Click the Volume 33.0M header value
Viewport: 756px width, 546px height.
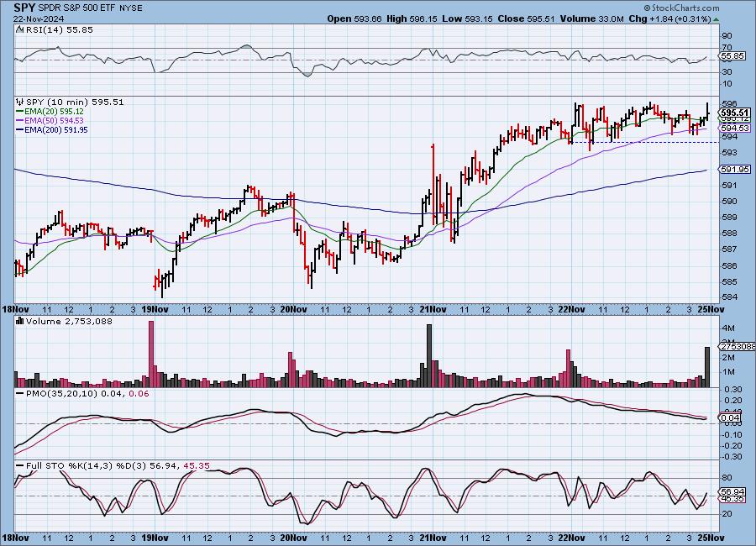pyautogui.click(x=591, y=18)
